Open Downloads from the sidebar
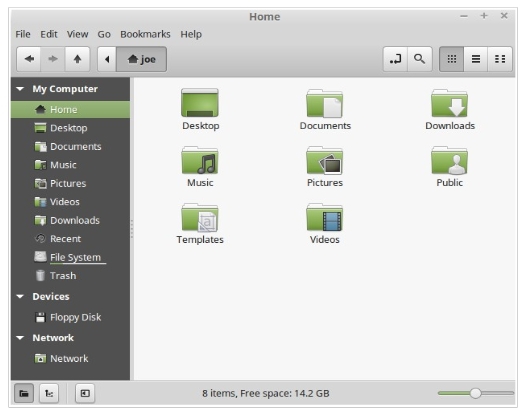The width and height of the screenshot is (522, 414). pos(70,220)
